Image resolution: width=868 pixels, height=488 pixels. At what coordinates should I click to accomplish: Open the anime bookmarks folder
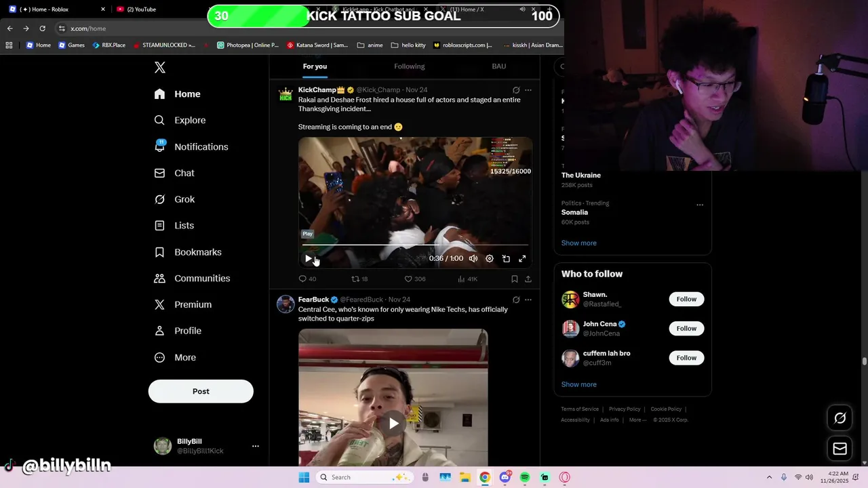(x=370, y=45)
